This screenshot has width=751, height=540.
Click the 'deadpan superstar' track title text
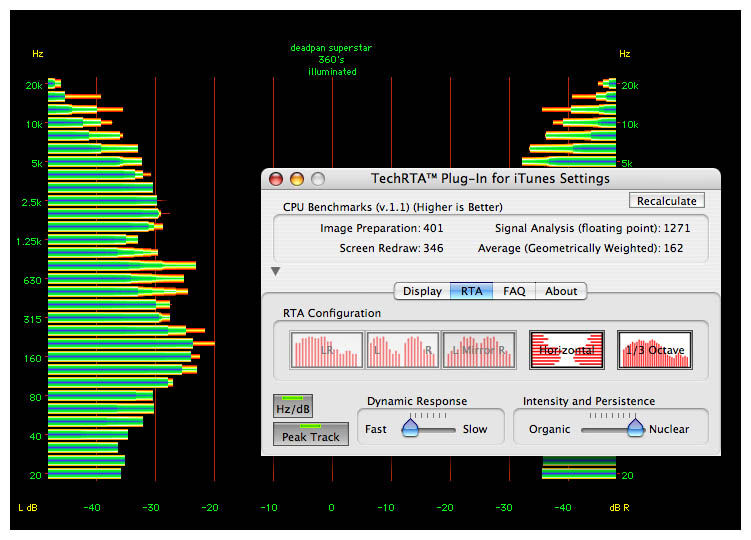click(x=331, y=48)
